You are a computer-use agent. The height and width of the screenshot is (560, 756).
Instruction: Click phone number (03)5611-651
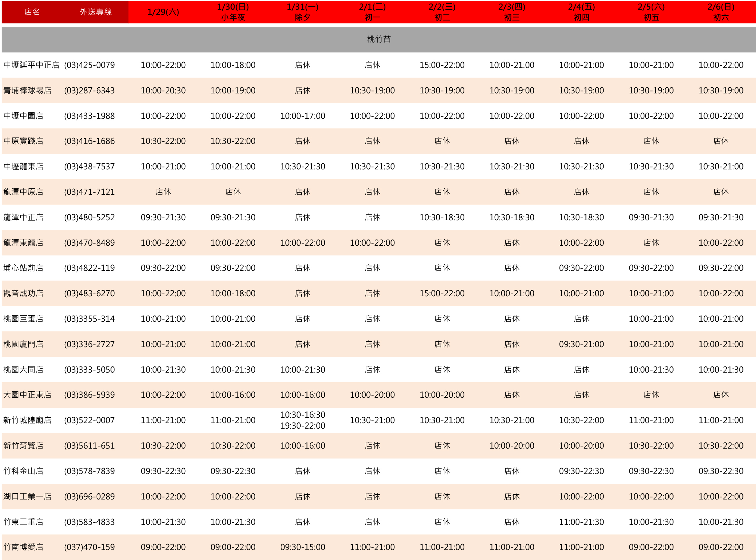coord(90,445)
